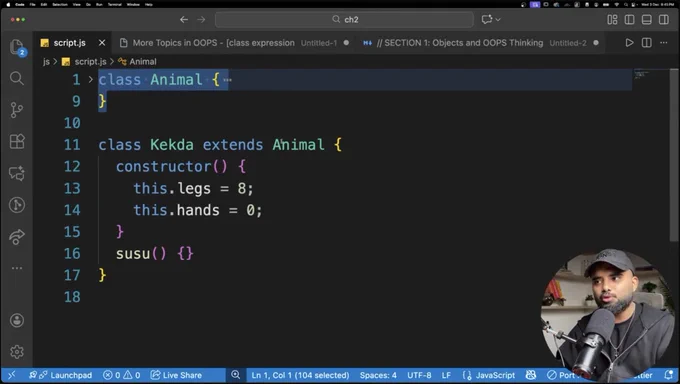This screenshot has height=384, width=680.
Task: Toggle the bottom panel visibility
Action: click(x=647, y=20)
